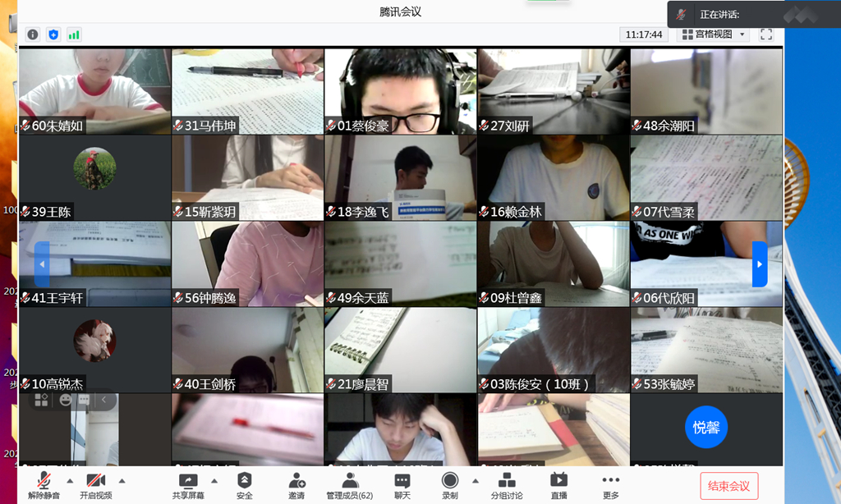Click the meeting timer 11:17:44
Viewport: 841px width, 504px height.
(x=644, y=34)
